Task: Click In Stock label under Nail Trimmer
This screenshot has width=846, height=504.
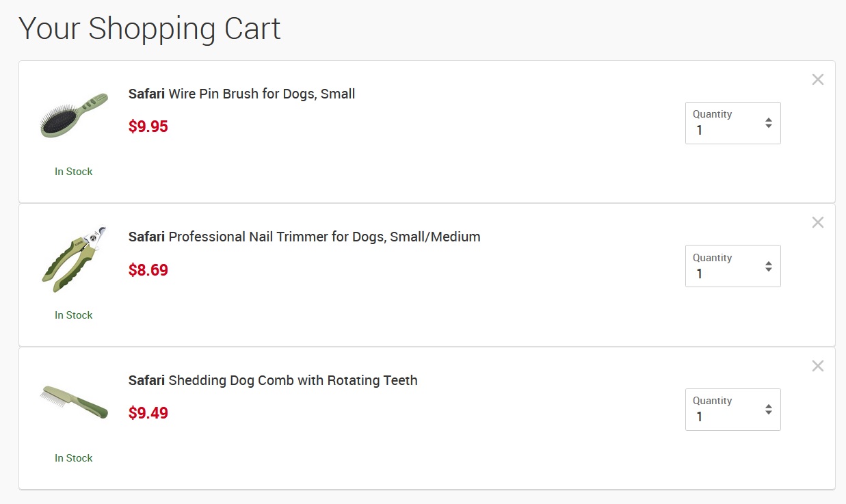Action: point(74,315)
